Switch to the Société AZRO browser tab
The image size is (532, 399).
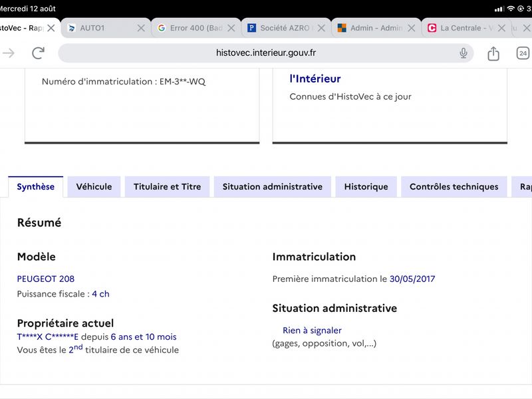(x=286, y=28)
